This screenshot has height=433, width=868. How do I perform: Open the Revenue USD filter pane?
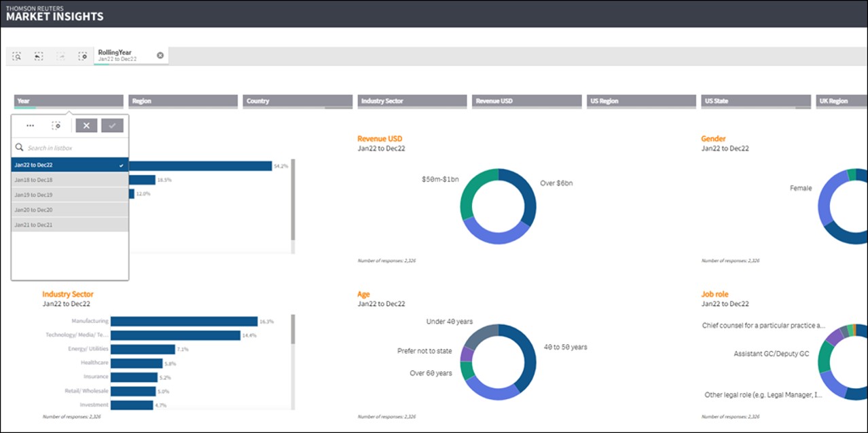526,101
